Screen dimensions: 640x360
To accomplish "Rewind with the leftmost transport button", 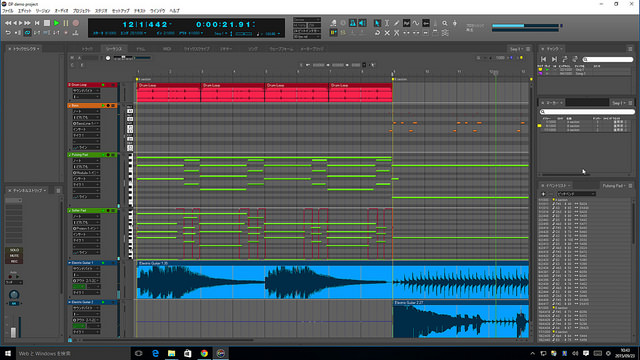I will [8, 23].
